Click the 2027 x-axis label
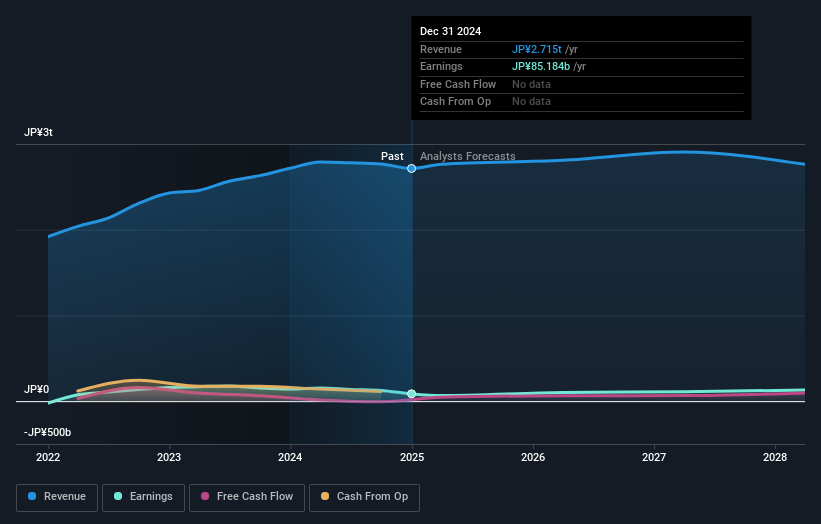 (654, 457)
